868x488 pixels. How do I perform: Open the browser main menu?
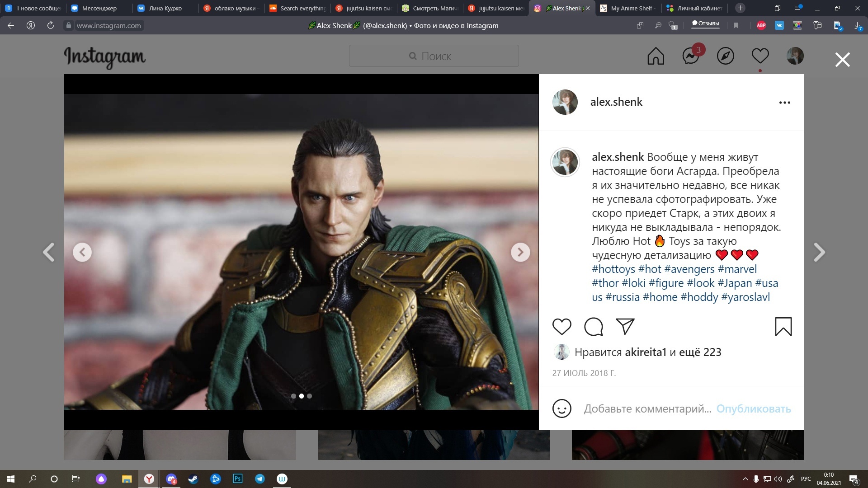[798, 8]
